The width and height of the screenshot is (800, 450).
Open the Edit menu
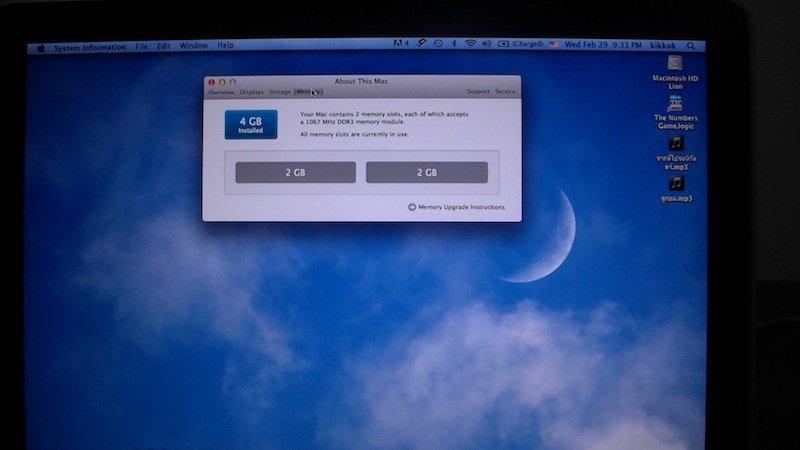tap(163, 46)
